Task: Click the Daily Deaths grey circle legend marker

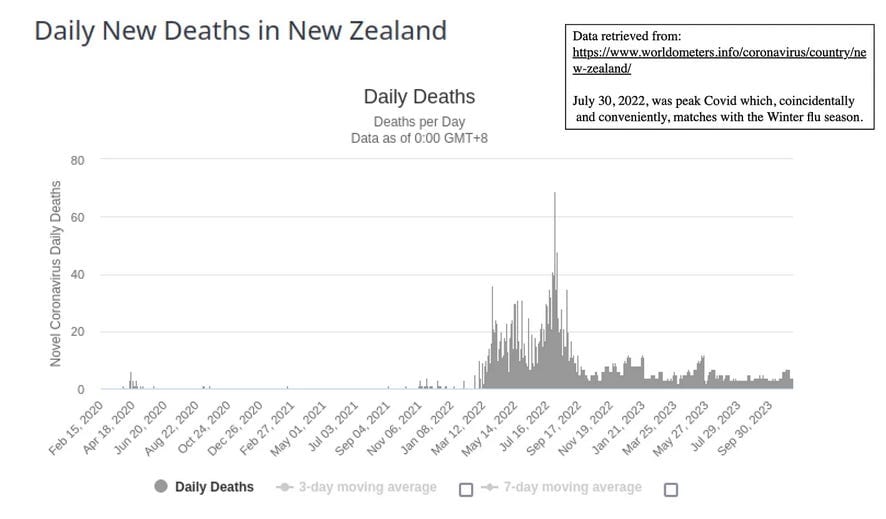Action: [x=161, y=486]
